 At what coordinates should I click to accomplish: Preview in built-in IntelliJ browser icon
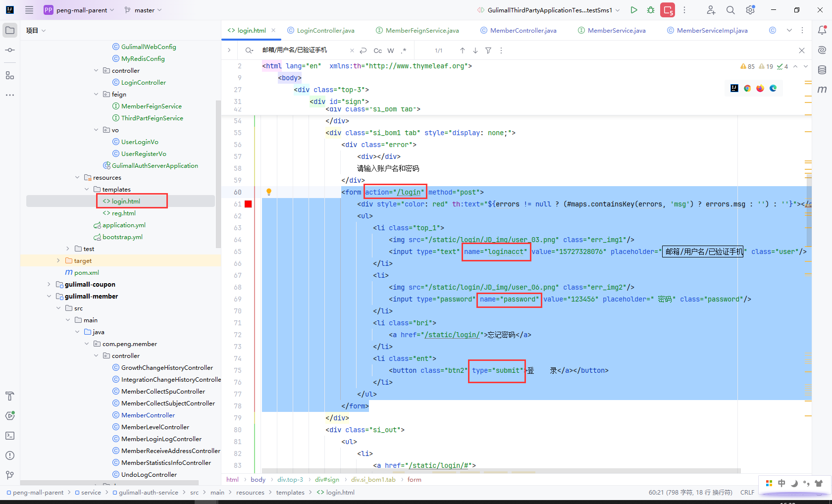click(734, 88)
